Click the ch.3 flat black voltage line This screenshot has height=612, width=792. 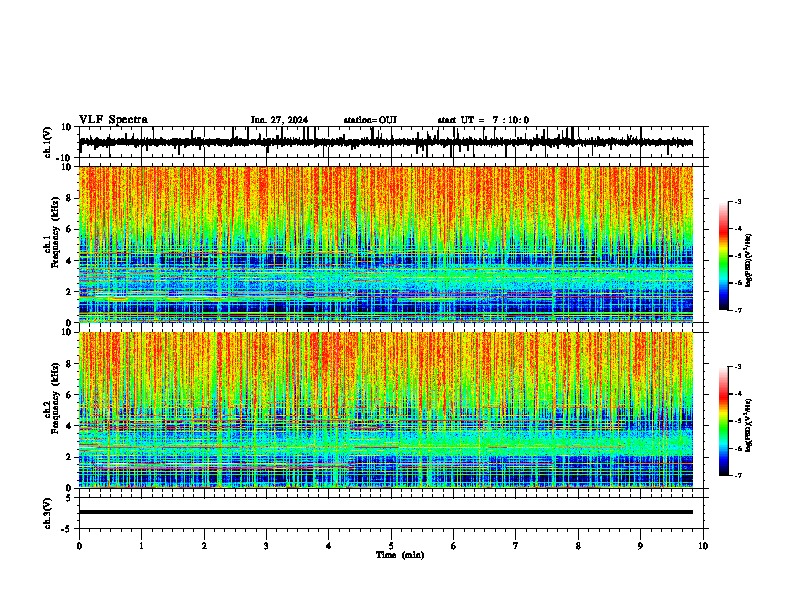[386, 512]
